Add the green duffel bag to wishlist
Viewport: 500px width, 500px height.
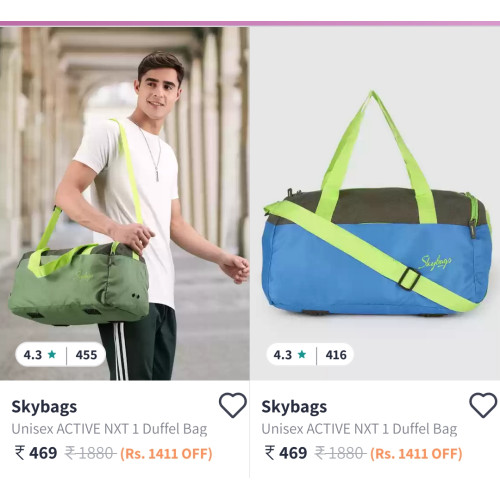click(x=233, y=405)
